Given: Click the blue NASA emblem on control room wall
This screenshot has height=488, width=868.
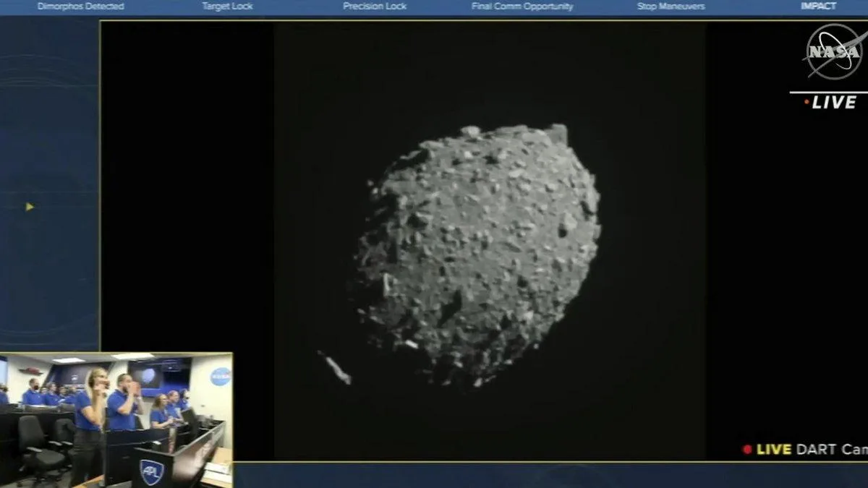Looking at the screenshot, I should [x=220, y=377].
